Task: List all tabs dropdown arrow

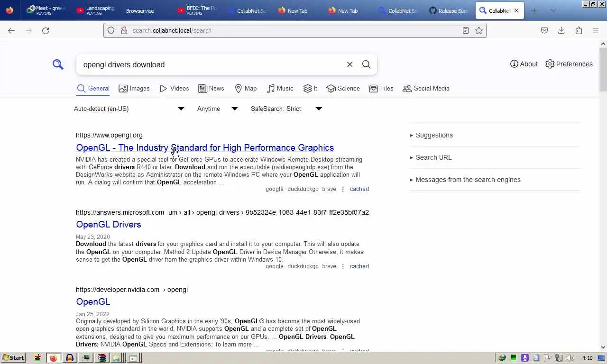Action: pos(553,10)
